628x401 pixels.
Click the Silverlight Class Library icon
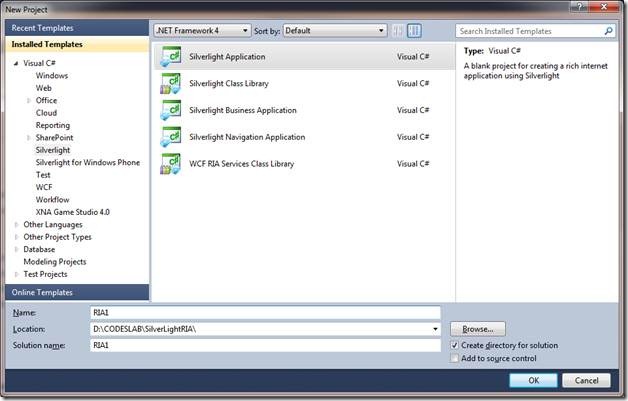(170, 84)
